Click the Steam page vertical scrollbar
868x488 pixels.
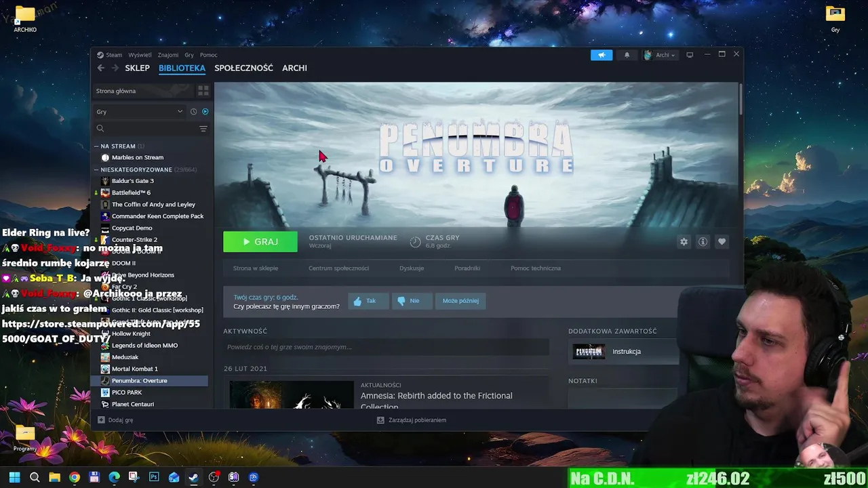point(741,100)
